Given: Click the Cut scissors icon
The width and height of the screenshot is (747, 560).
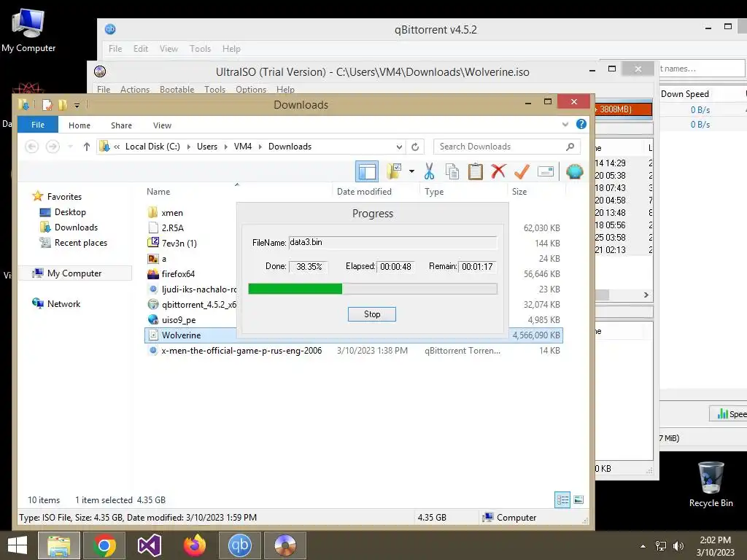Looking at the screenshot, I should click(x=429, y=171).
